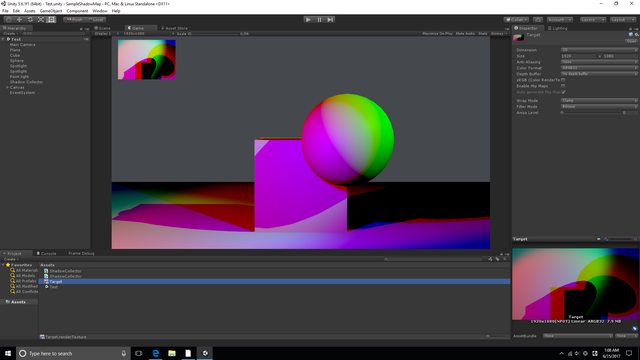Open the Cloud services button
Viewport: 640px width, 360px height.
coord(538,20)
